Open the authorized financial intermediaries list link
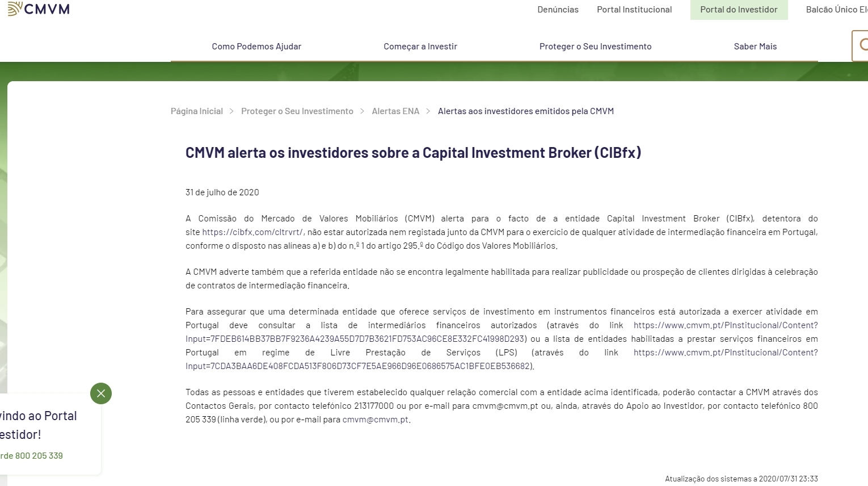 (725, 325)
